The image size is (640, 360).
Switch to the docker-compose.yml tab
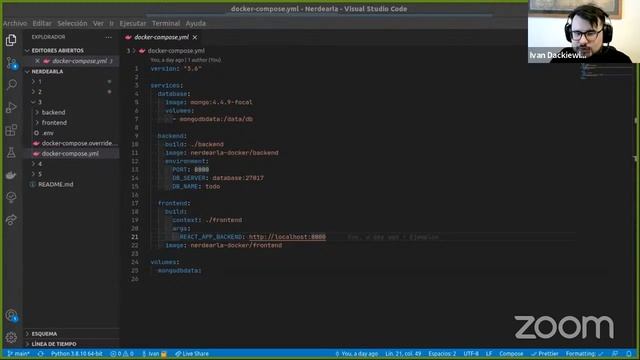point(161,37)
